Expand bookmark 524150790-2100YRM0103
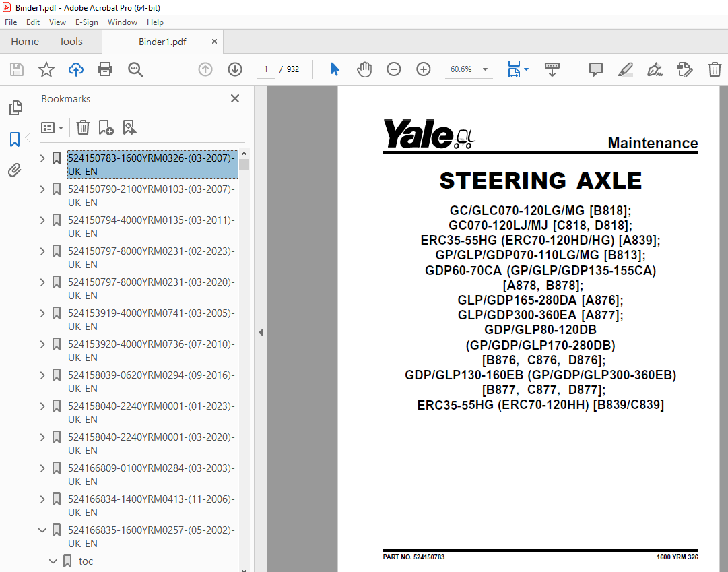The width and height of the screenshot is (728, 572). coord(42,189)
